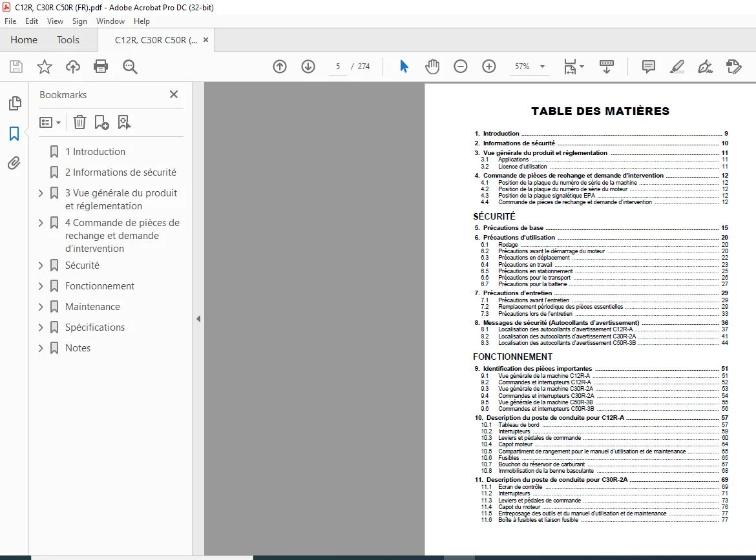Go to previous page arrow
The image size is (756, 560).
[280, 67]
